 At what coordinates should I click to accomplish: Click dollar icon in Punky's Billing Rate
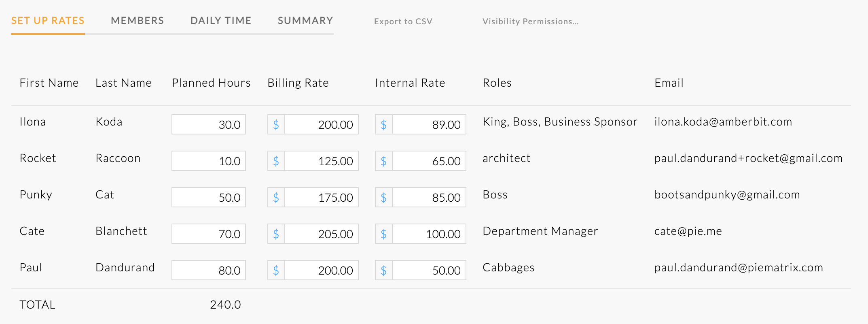coord(276,197)
